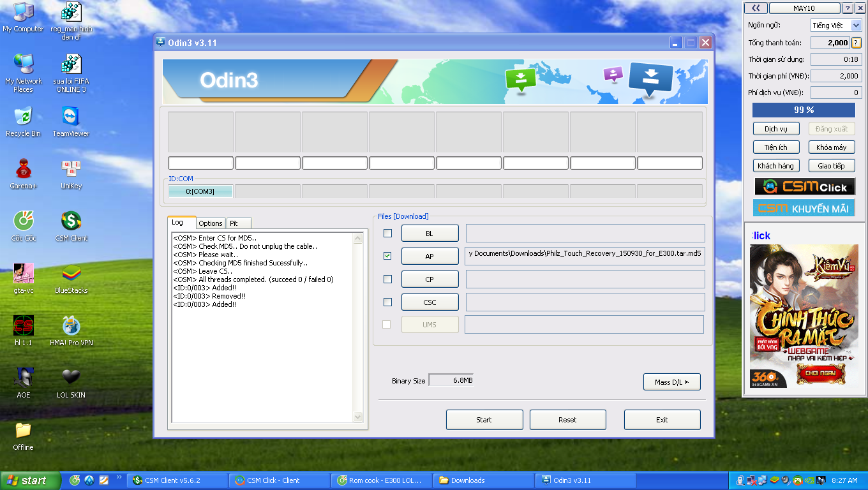This screenshot has width=868, height=490.
Task: Click the help question mark in CSM panel
Action: pos(848,8)
